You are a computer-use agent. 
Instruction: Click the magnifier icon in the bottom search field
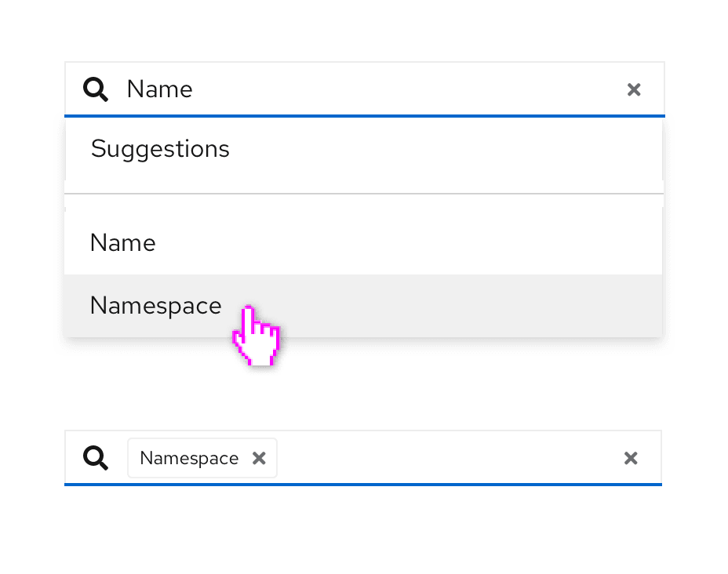[96, 458]
